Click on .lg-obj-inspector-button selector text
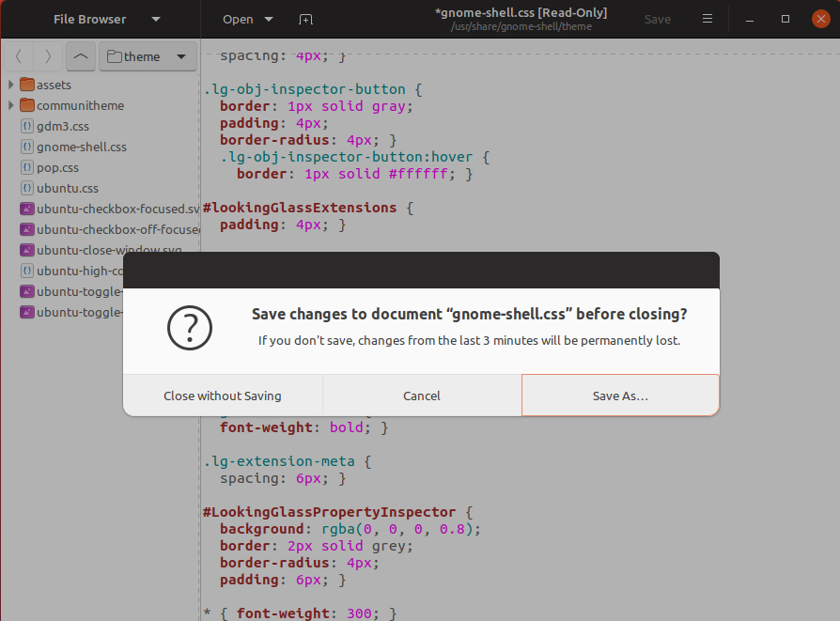840x621 pixels. coord(304,89)
